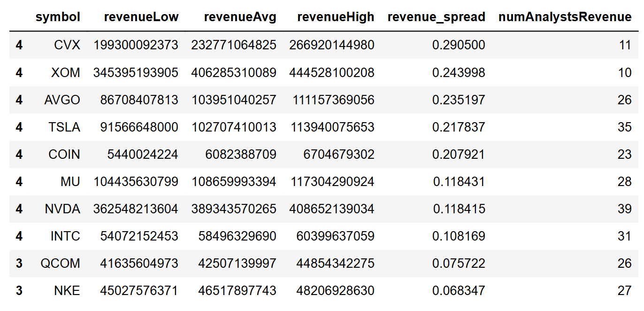Click the revenue_spread column header
The height and width of the screenshot is (311, 644).
(x=437, y=17)
